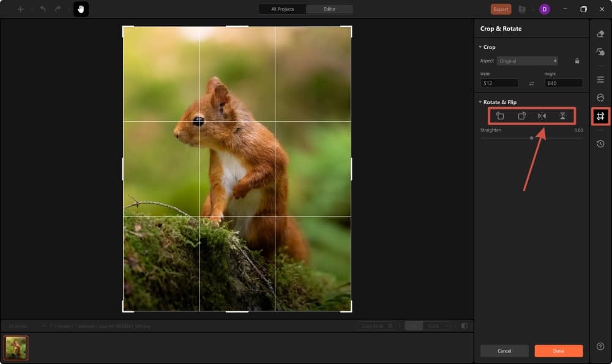This screenshot has width=612, height=364.
Task: Collapse the Rotate & Flip section
Action: pos(480,102)
